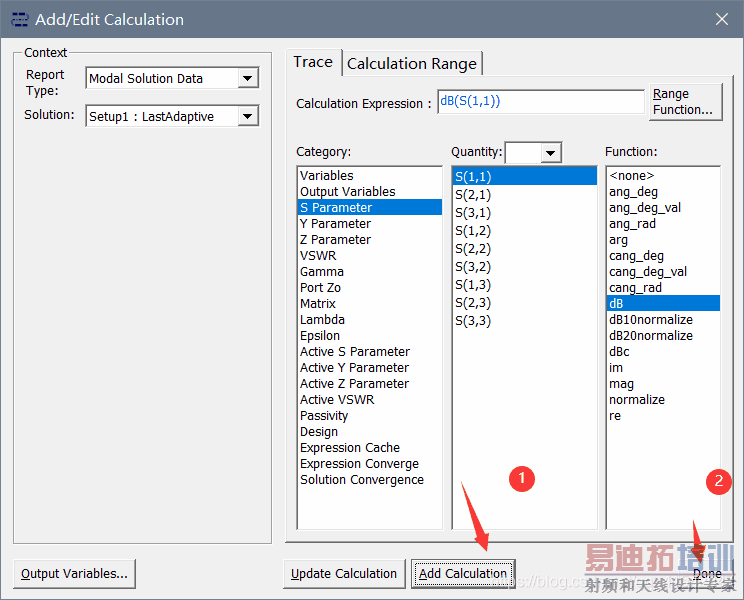Expand the Quantity filter dropdown
Image resolution: width=744 pixels, height=600 pixels.
point(550,153)
